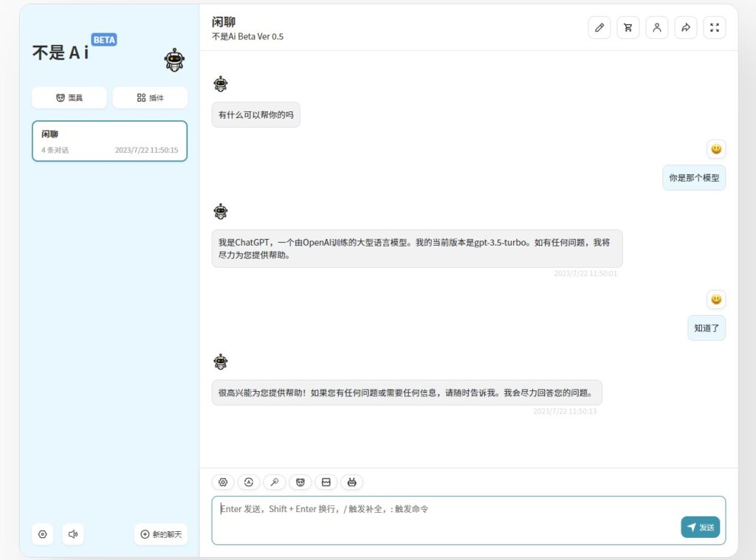This screenshot has height=560, width=756.
Task: Toggle the theme with the auto-theme icon
Action: (249, 482)
